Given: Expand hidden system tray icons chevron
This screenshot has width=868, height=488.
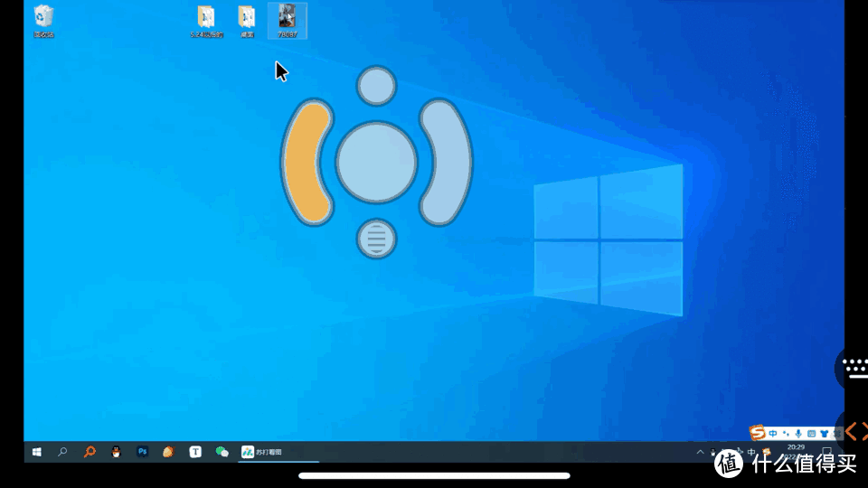Looking at the screenshot, I should [x=699, y=452].
